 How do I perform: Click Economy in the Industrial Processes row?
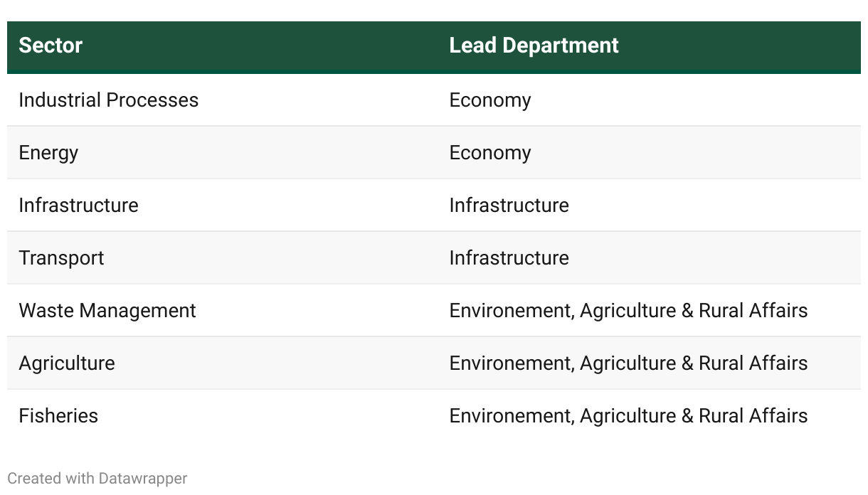click(x=489, y=100)
